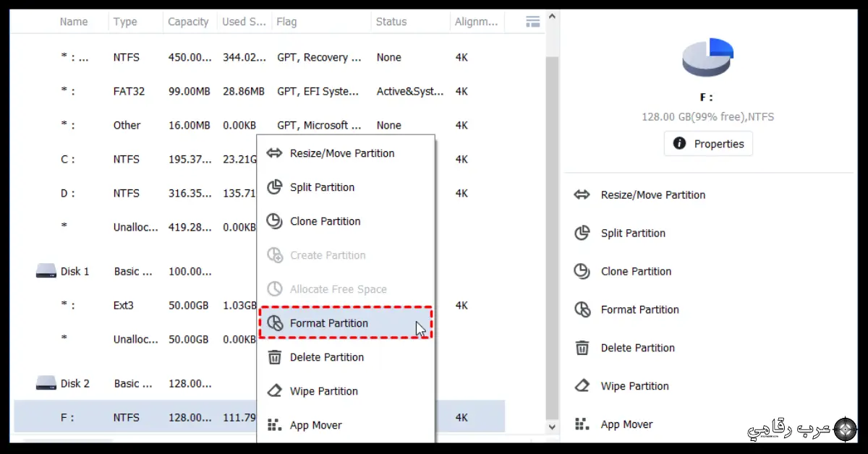Click the Clone Partition icon in right sidebar
868x454 pixels.
[582, 271]
